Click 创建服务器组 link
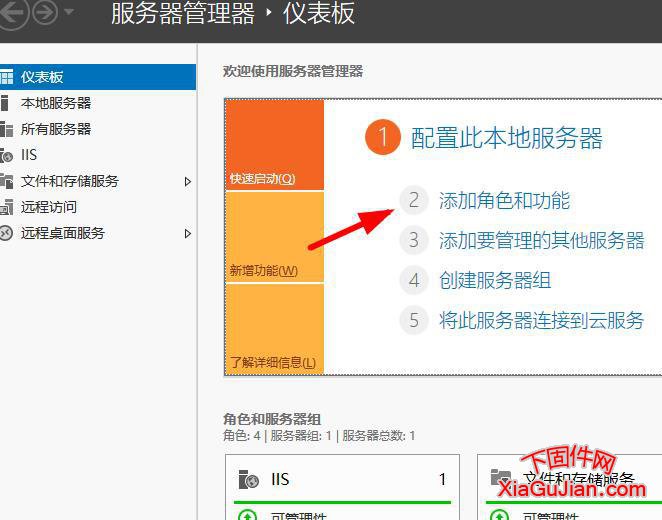The height and width of the screenshot is (520, 662). pyautogui.click(x=495, y=280)
